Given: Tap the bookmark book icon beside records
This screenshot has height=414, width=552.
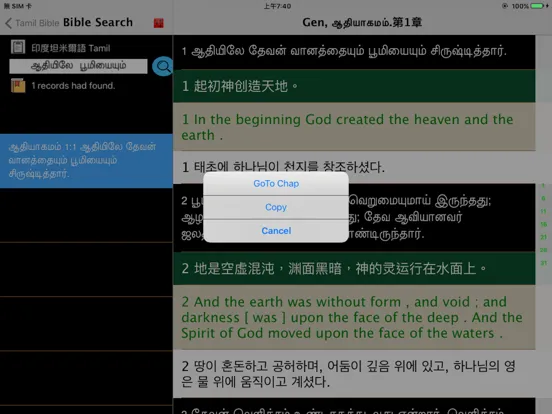Looking at the screenshot, I should [18, 86].
